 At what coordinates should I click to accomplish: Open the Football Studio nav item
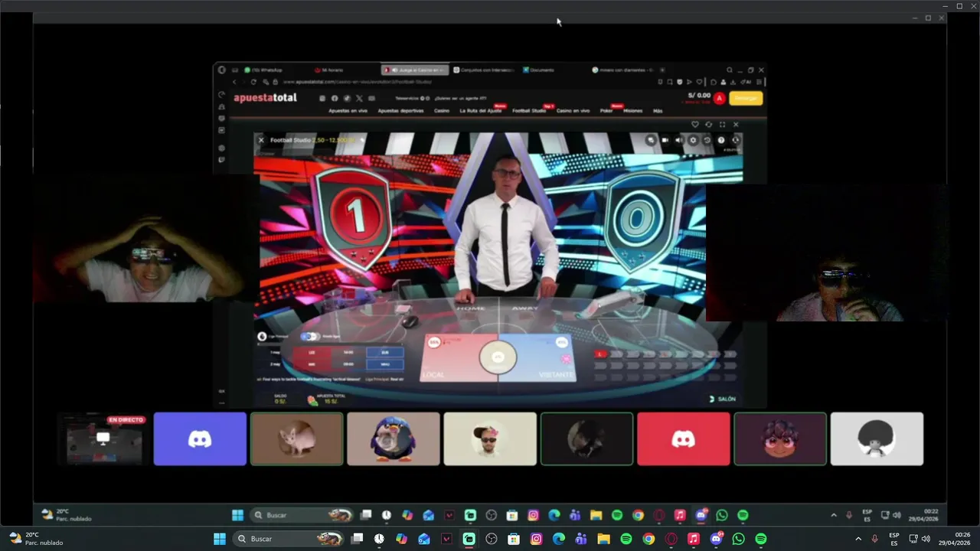point(529,111)
